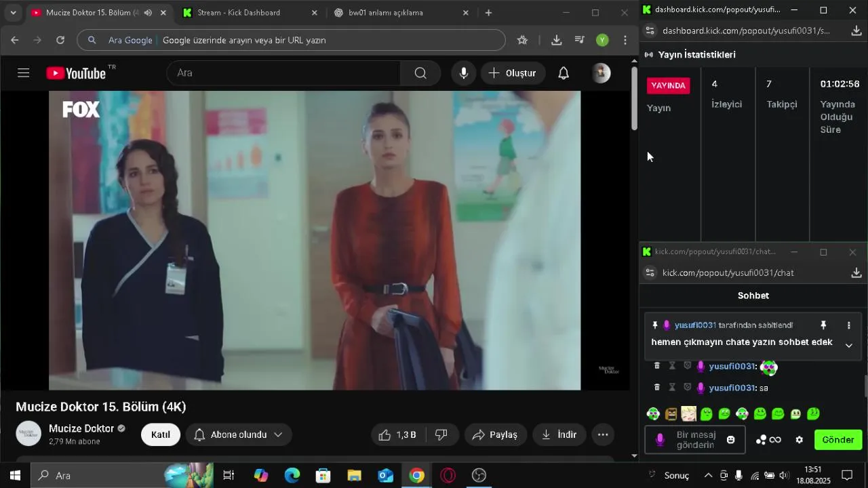
Task: Delete the yusufi0031 'sa' chat message
Action: tap(656, 388)
